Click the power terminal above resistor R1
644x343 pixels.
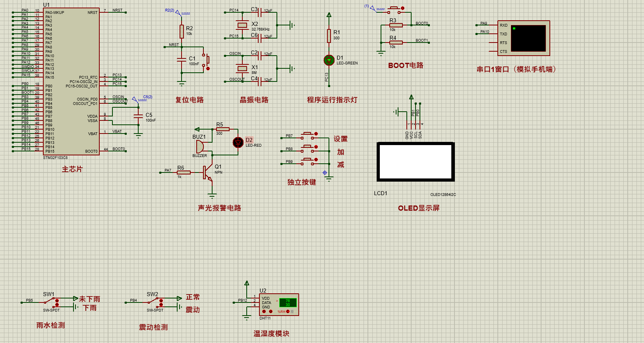[329, 15]
